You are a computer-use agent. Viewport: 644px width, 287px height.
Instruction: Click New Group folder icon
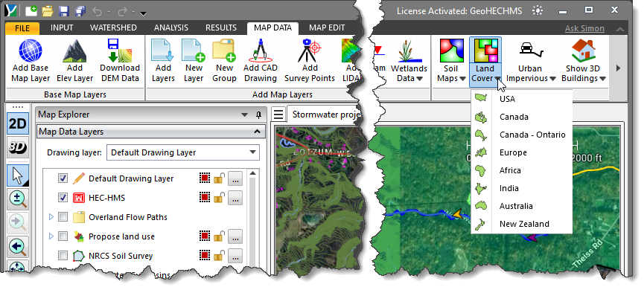(x=224, y=51)
